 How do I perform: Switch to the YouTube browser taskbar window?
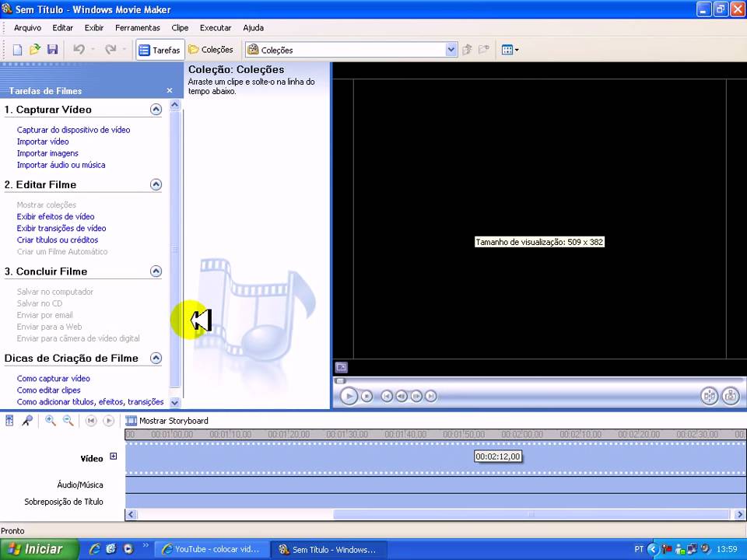(212, 549)
